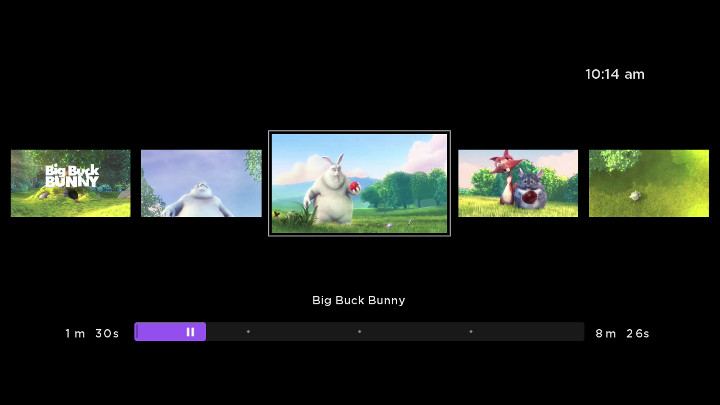The height and width of the screenshot is (405, 720).
Task: Jump to first chapter marker dot
Action: [x=248, y=332]
